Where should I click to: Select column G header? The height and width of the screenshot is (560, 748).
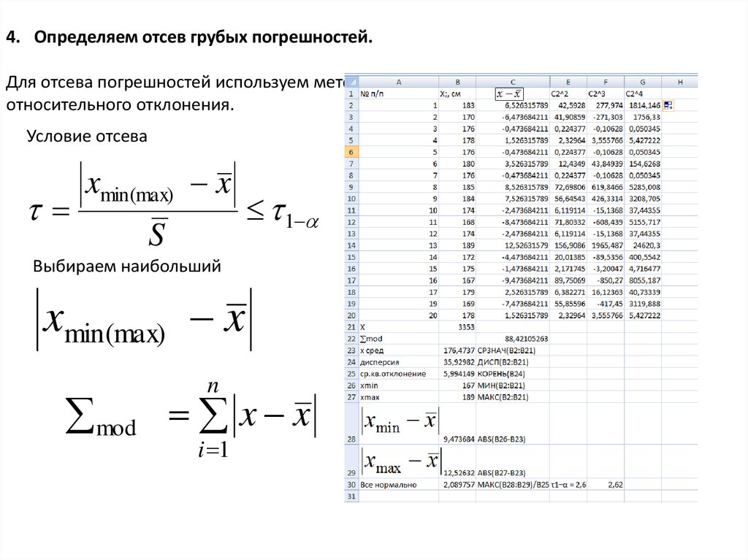coord(642,82)
